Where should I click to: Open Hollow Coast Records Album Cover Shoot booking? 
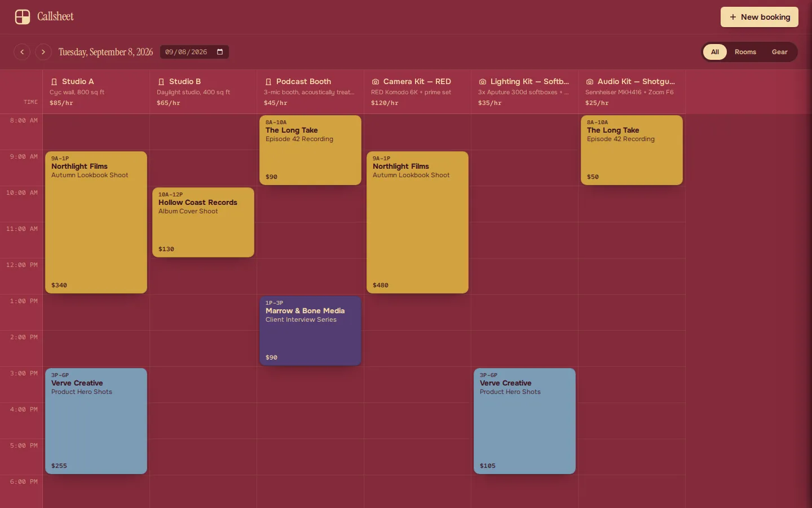pyautogui.click(x=204, y=222)
